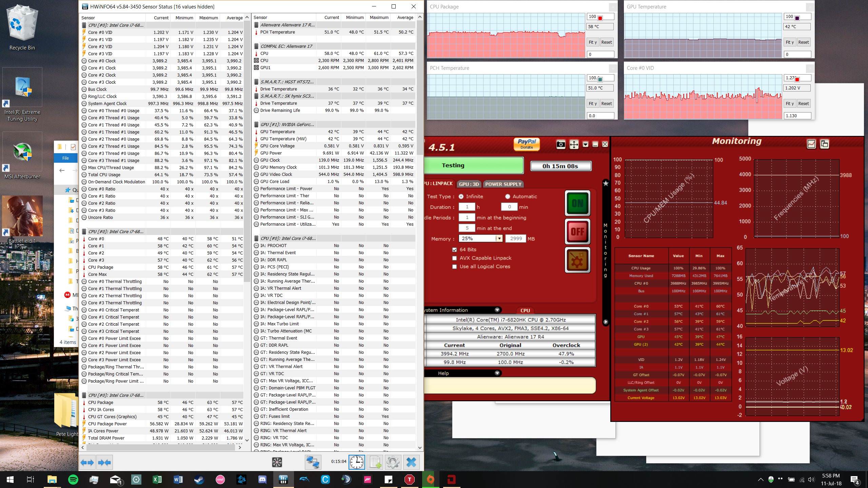Switch to GPU : 3D tab
The height and width of the screenshot is (488, 868).
click(x=469, y=184)
